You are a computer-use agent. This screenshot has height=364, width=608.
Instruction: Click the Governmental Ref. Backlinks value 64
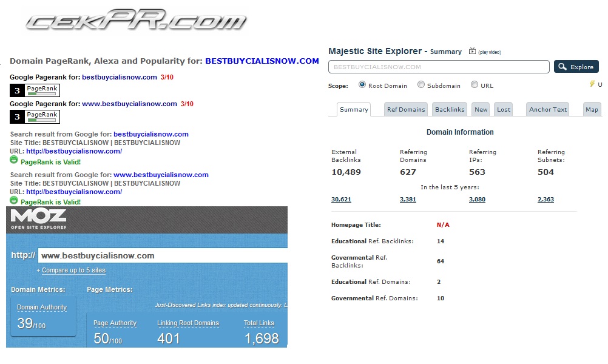click(x=441, y=261)
